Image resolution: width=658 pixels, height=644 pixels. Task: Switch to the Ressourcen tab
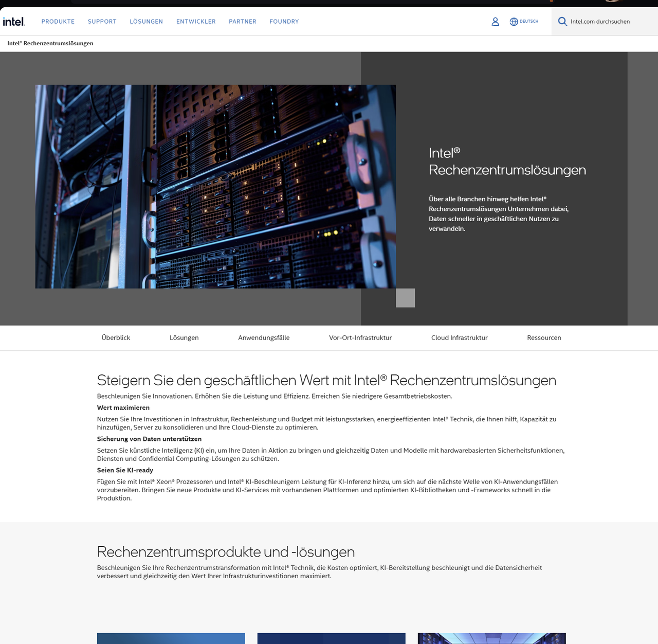[x=544, y=338]
